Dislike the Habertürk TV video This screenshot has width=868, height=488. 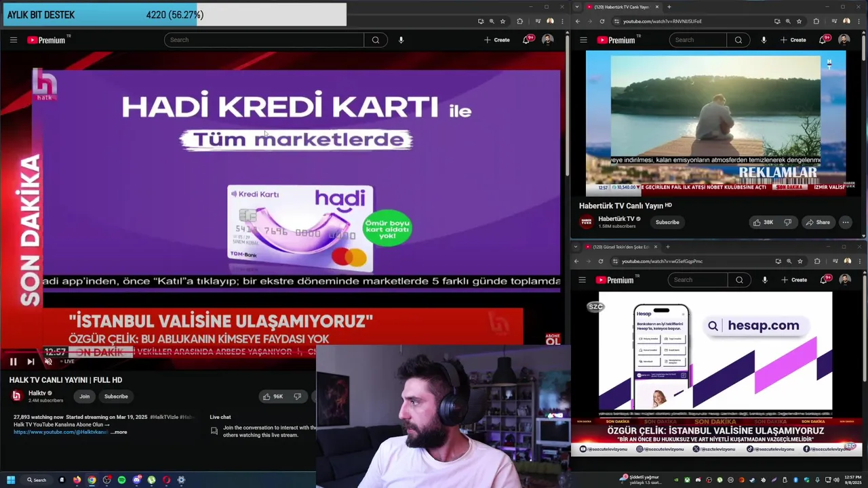point(787,222)
